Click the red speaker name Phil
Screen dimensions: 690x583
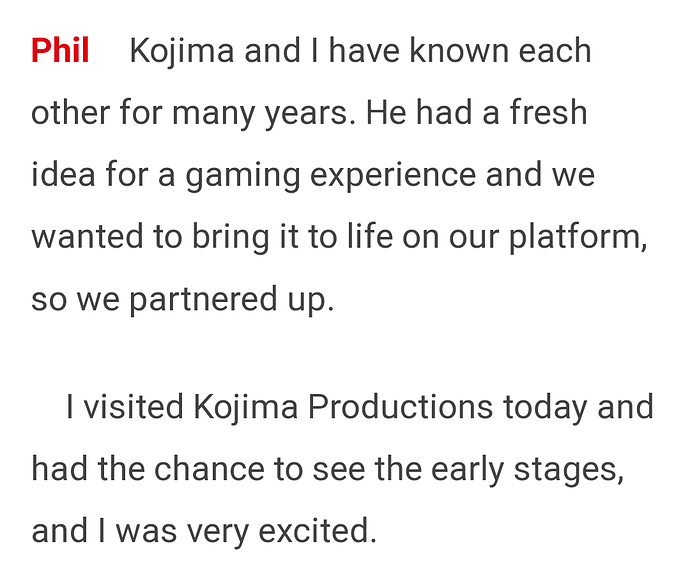[60, 51]
